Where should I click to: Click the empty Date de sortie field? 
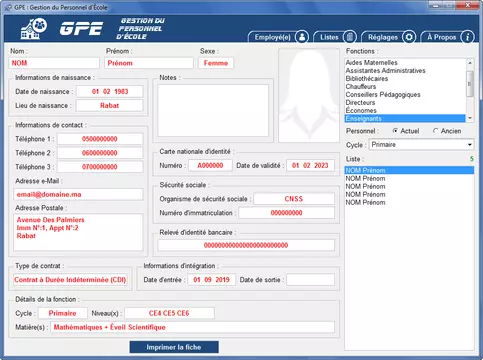coord(310,280)
